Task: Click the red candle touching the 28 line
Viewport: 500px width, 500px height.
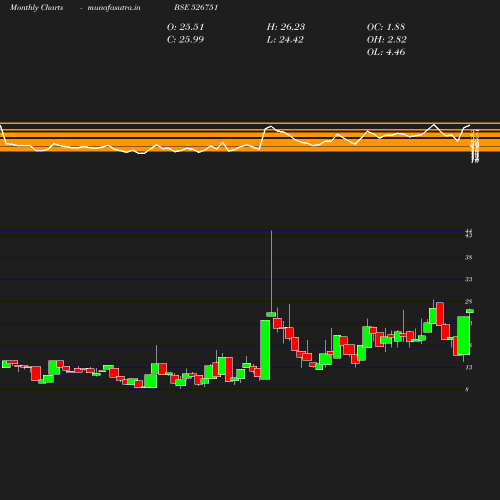Action: (440, 314)
